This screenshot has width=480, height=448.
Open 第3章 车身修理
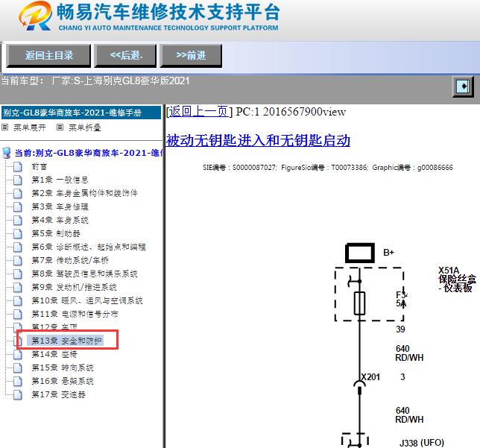coord(60,206)
